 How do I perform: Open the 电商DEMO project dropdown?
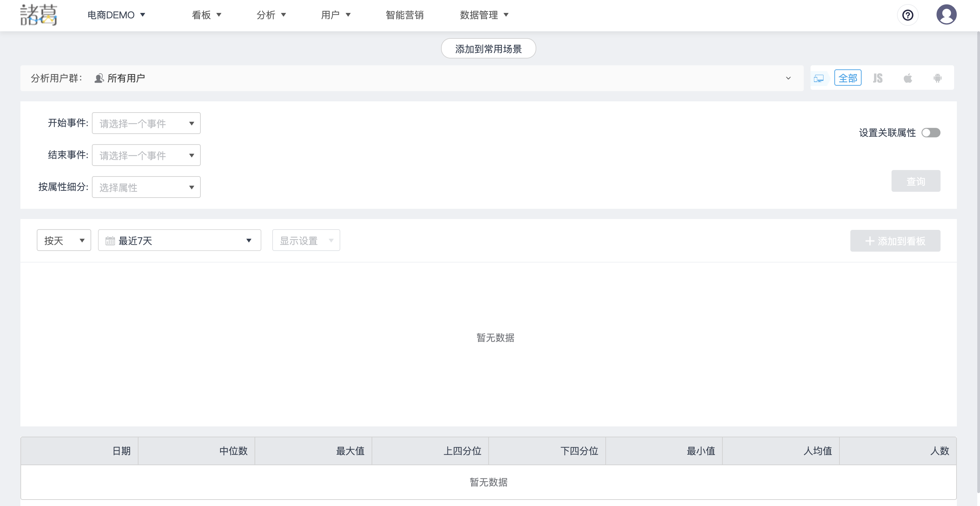tap(116, 15)
